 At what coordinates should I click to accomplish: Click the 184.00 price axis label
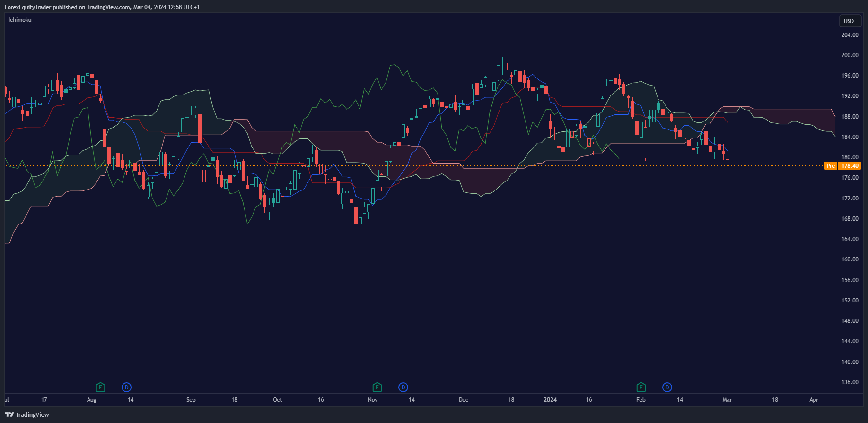pyautogui.click(x=850, y=137)
